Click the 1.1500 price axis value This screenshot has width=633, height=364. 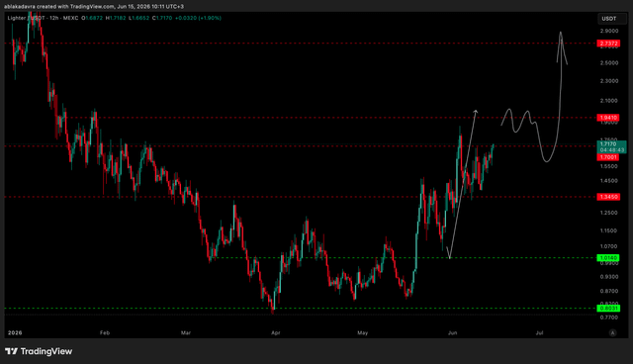point(609,230)
